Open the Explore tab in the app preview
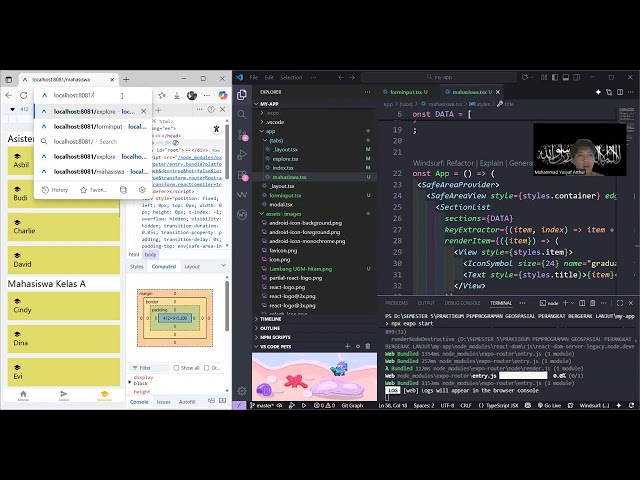 click(64, 396)
